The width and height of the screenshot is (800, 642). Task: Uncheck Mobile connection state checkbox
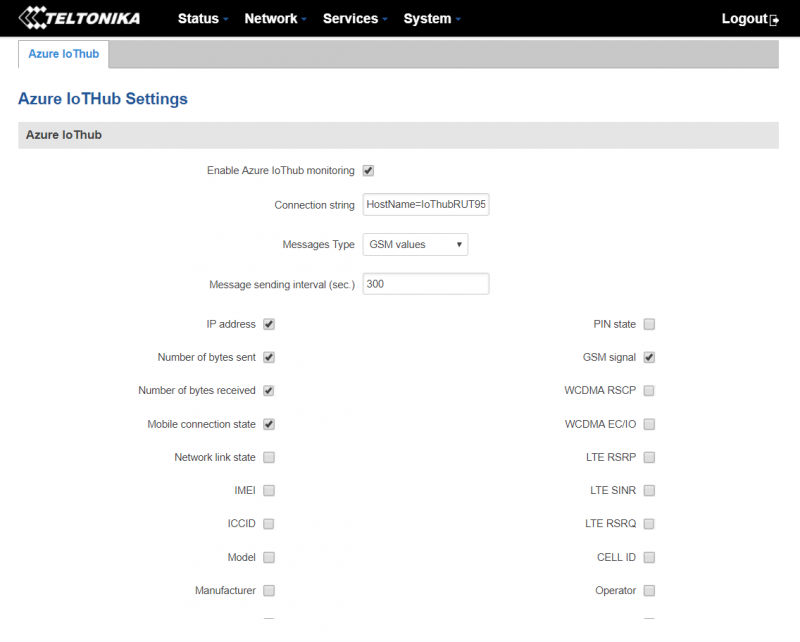[x=269, y=424]
